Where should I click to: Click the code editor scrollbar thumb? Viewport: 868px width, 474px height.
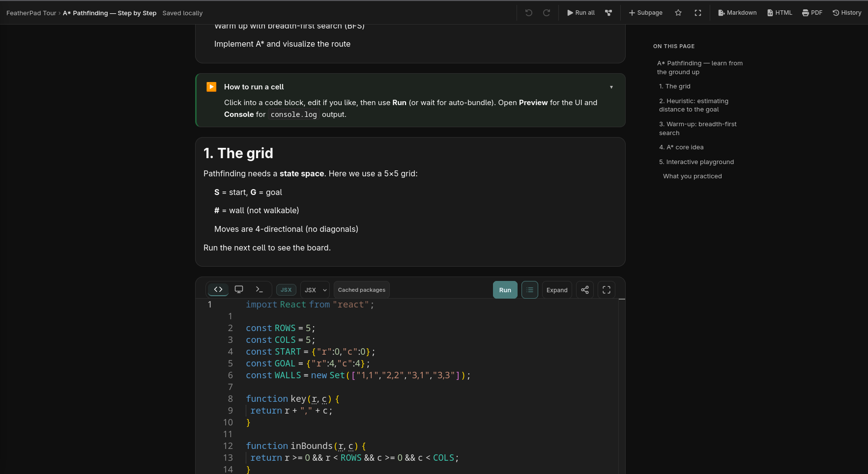(x=622, y=299)
